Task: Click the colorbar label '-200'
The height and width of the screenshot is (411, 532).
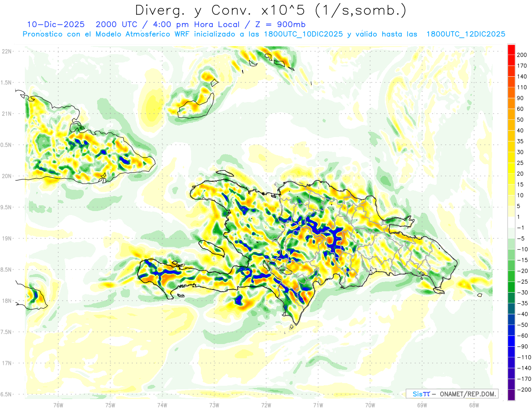Action: [x=524, y=390]
